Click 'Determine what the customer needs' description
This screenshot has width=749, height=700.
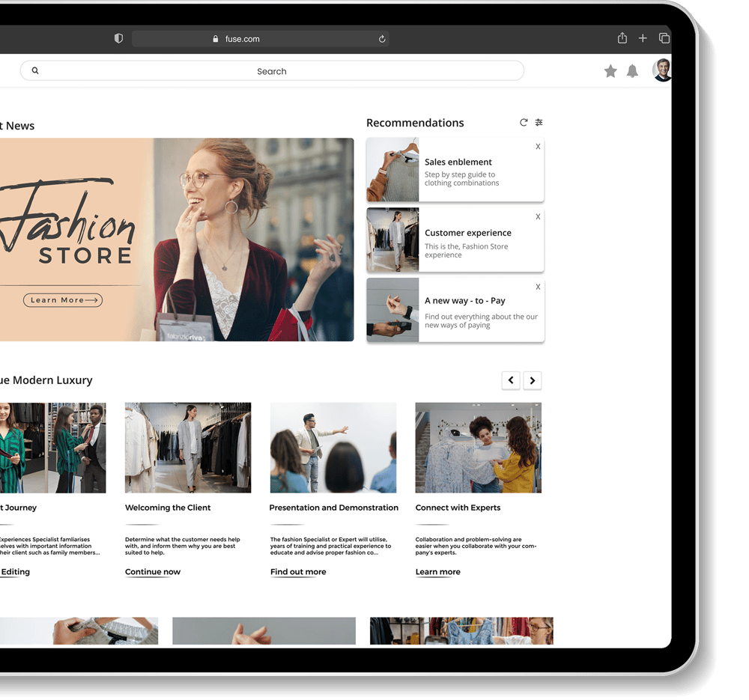coord(183,546)
